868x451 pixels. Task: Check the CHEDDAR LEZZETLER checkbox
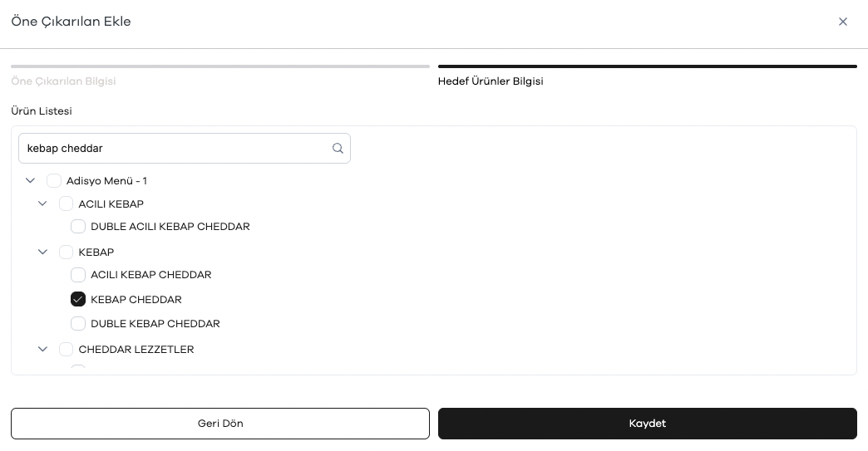point(66,350)
